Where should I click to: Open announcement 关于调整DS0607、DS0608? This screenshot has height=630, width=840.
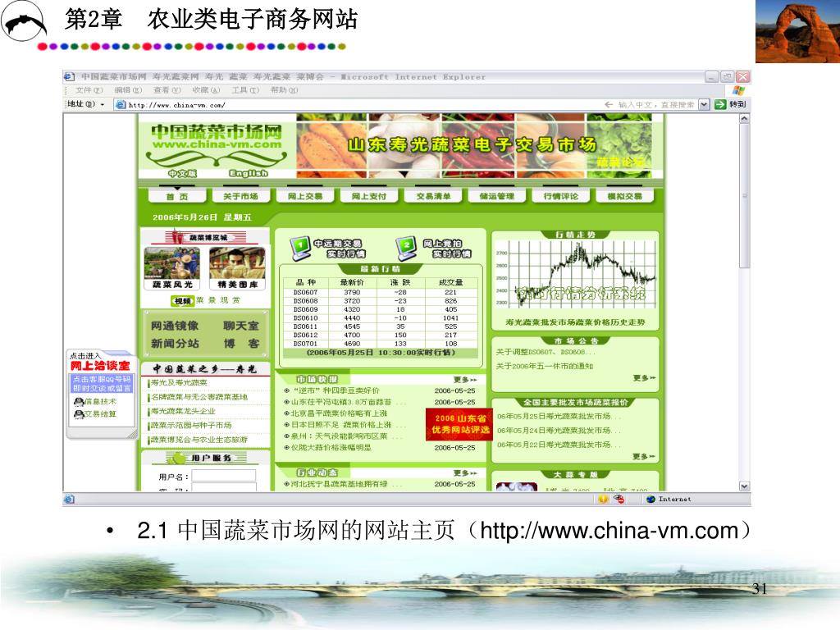(546, 352)
